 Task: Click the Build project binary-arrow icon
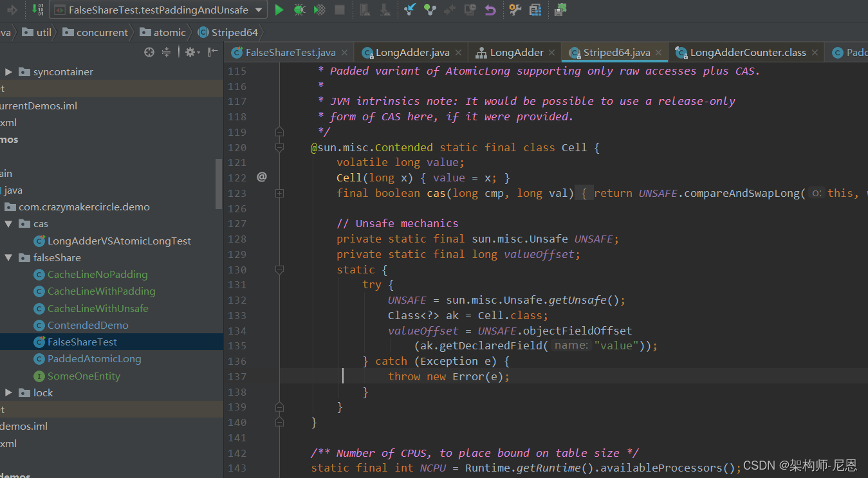click(38, 10)
